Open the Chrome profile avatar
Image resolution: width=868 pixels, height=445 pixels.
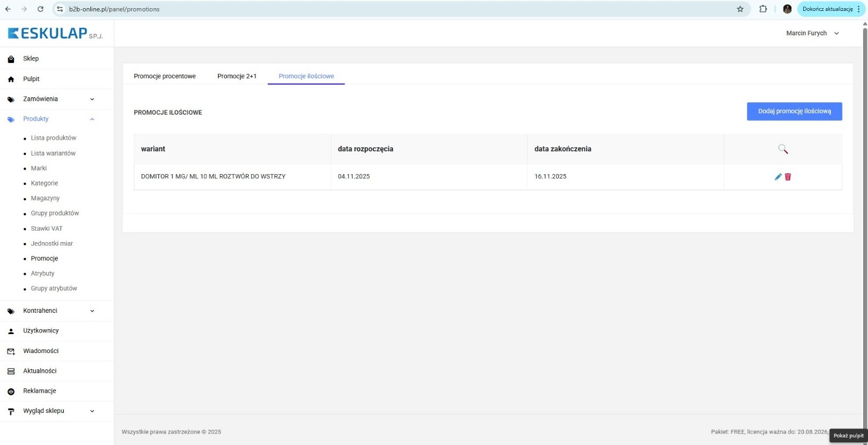tap(787, 9)
